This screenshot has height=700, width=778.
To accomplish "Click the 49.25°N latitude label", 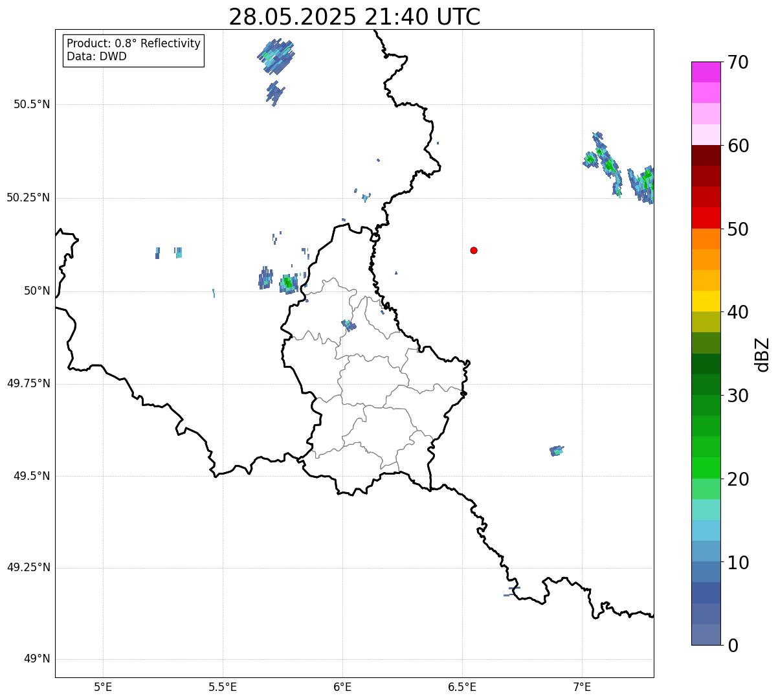I will point(28,567).
